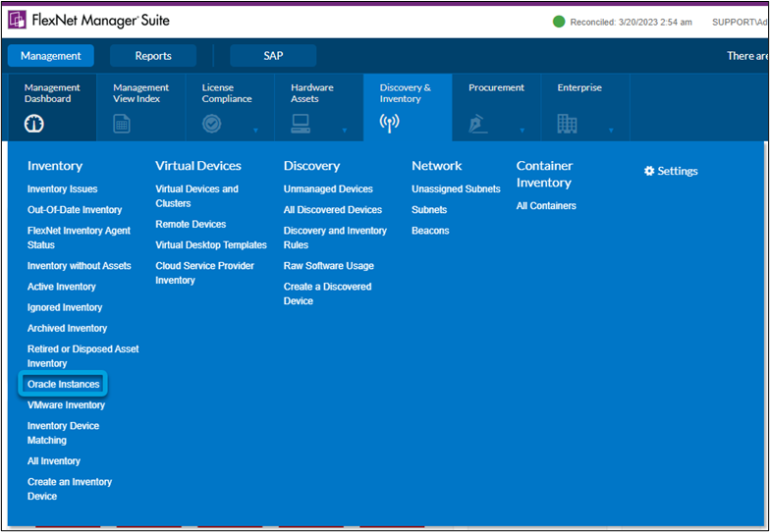This screenshot has width=770, height=532.
Task: Open the Inventory Issues link
Action: pos(63,188)
